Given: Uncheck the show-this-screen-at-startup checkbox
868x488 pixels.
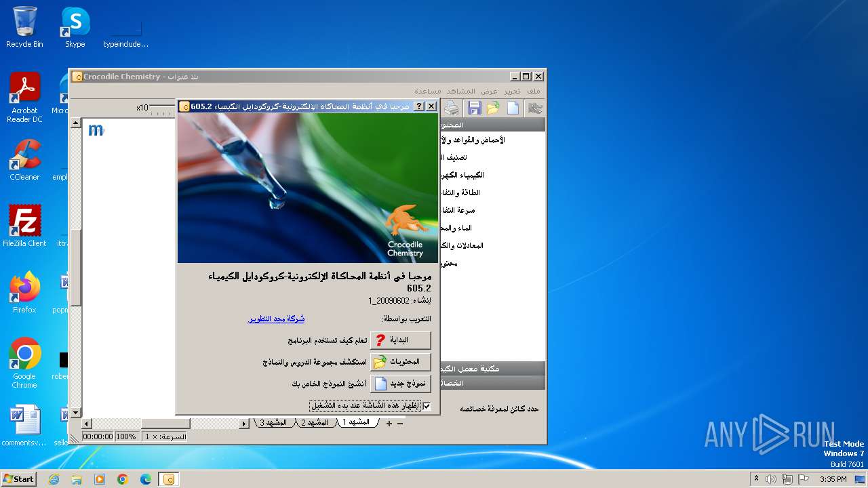Looking at the screenshot, I should click(x=427, y=406).
